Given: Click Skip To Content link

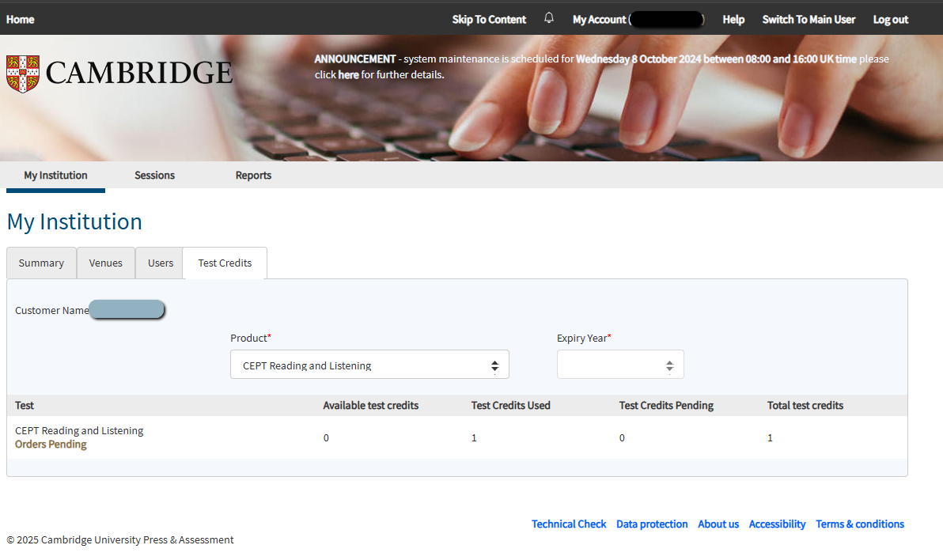Looking at the screenshot, I should 489,19.
